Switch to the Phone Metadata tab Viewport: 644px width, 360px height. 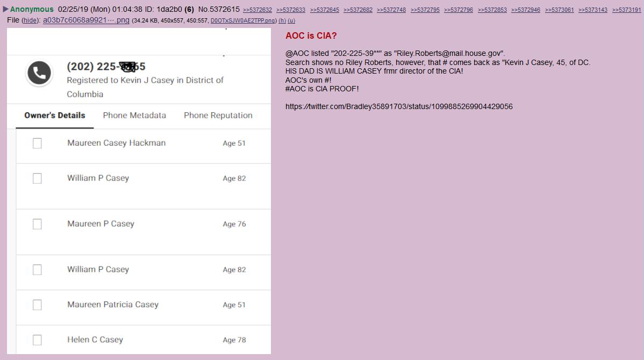click(134, 116)
